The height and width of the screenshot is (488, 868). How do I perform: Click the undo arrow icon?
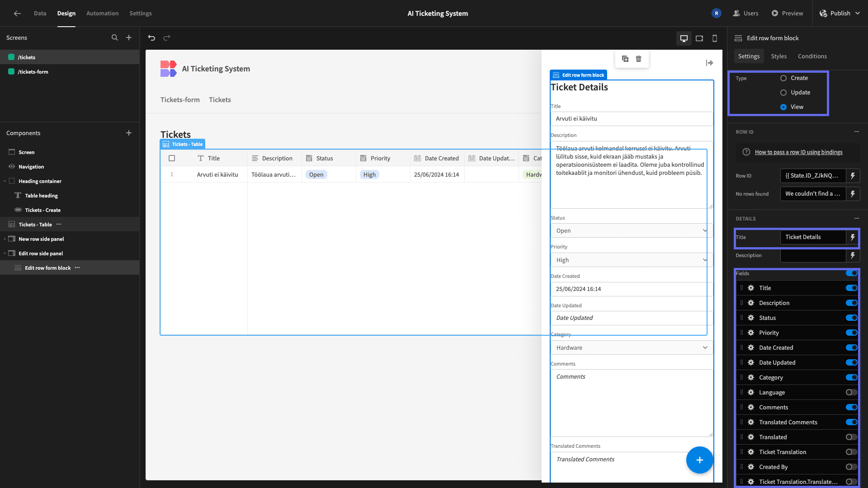pyautogui.click(x=151, y=38)
